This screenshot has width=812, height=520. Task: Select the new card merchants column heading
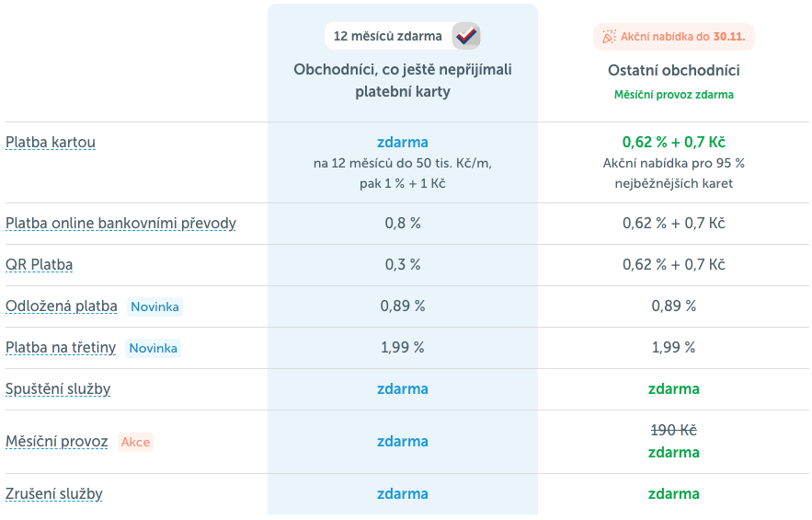(x=403, y=81)
